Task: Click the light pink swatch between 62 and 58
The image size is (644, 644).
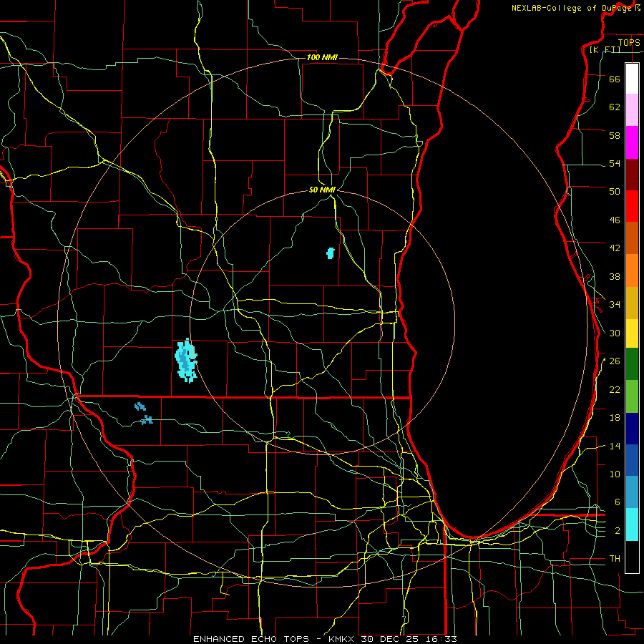Action: pos(632,110)
